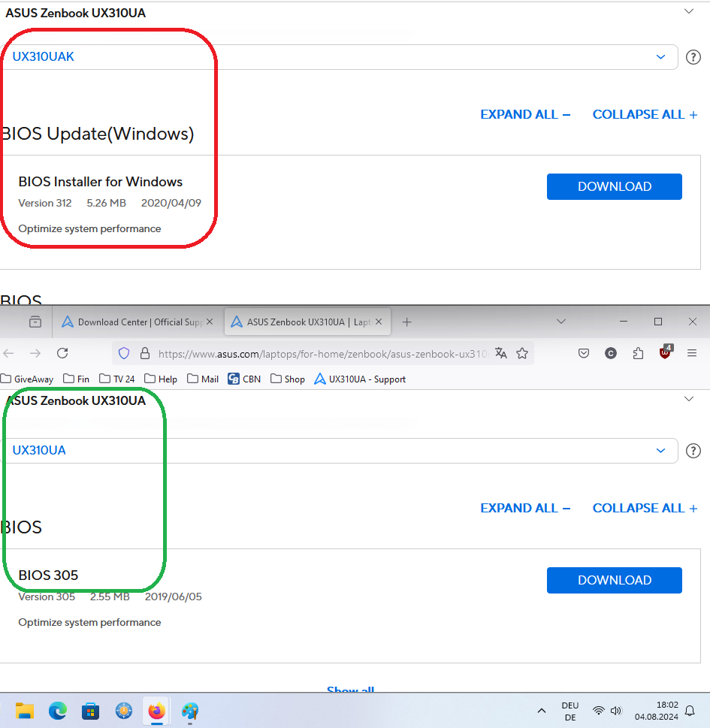Open the notifications bell
Screen dimensions: 710x728
pyautogui.click(x=690, y=711)
